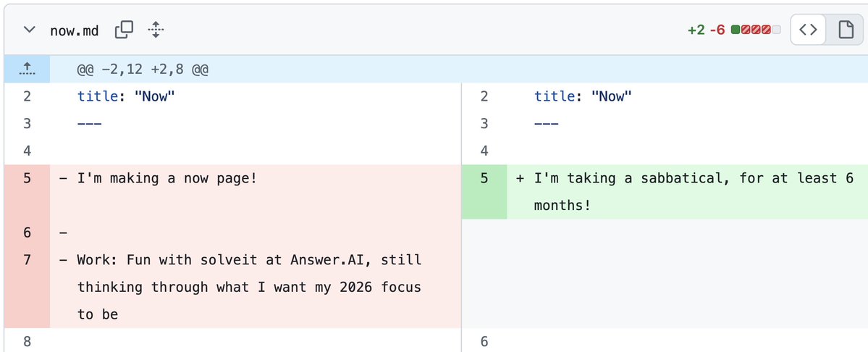Select line number 2 in left pane
The width and height of the screenshot is (868, 352).
pyautogui.click(x=27, y=96)
